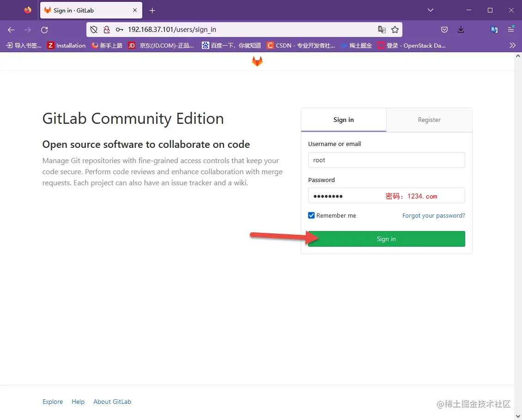Image resolution: width=522 pixels, height=420 pixels.
Task: Click the GitLab Community Edition heading
Action: click(x=133, y=119)
